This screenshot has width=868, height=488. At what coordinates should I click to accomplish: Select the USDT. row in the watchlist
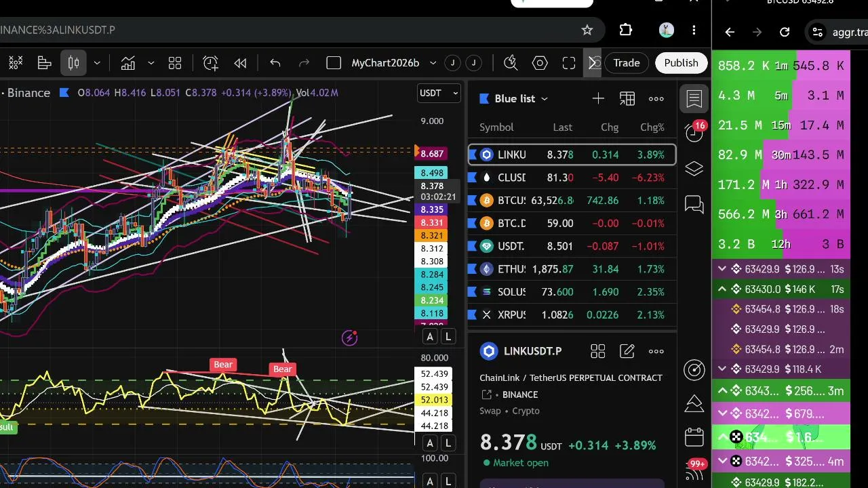pyautogui.click(x=572, y=246)
